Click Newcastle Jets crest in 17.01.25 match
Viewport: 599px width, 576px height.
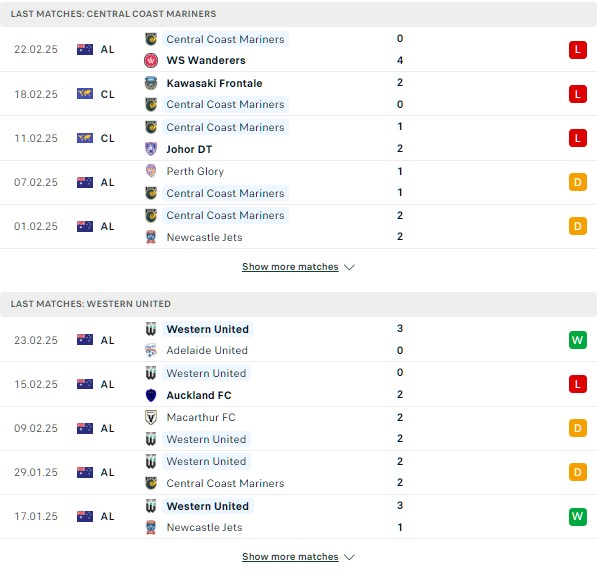(x=151, y=527)
